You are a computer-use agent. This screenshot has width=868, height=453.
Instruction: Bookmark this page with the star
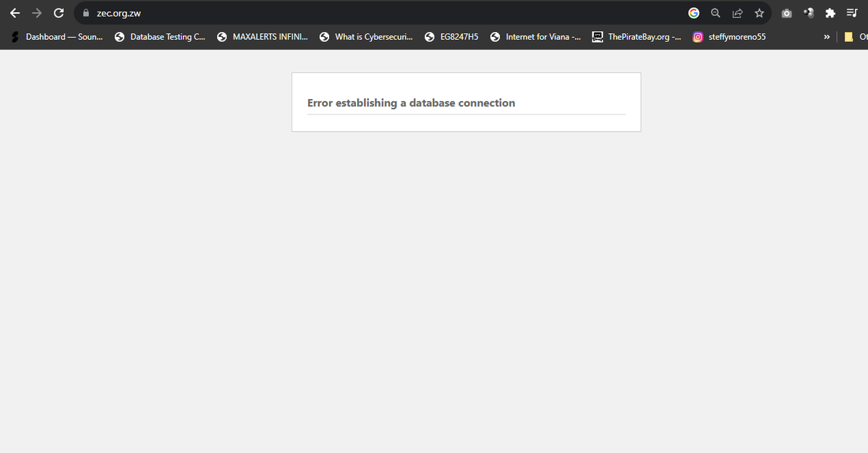[x=759, y=13]
